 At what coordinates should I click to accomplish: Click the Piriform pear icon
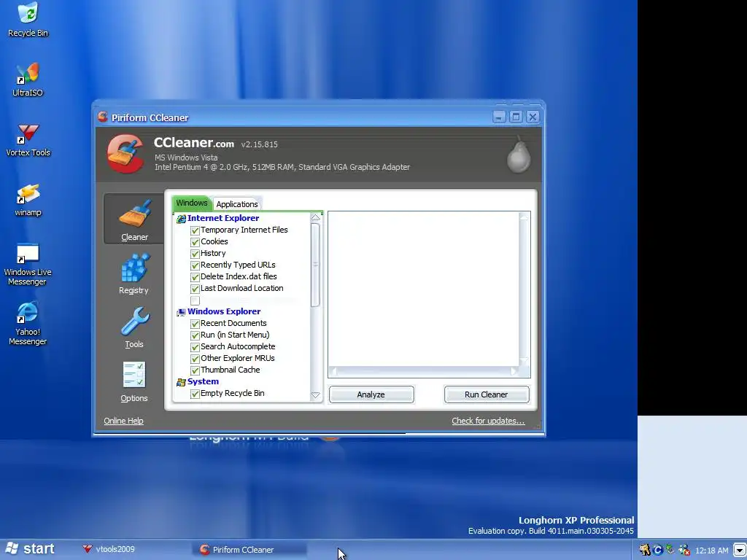pyautogui.click(x=519, y=154)
